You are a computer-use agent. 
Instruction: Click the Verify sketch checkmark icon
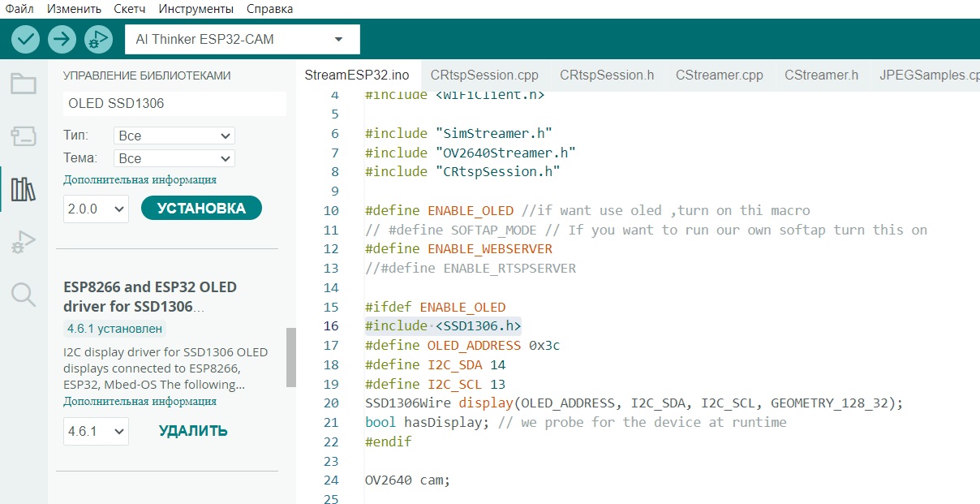tap(26, 39)
